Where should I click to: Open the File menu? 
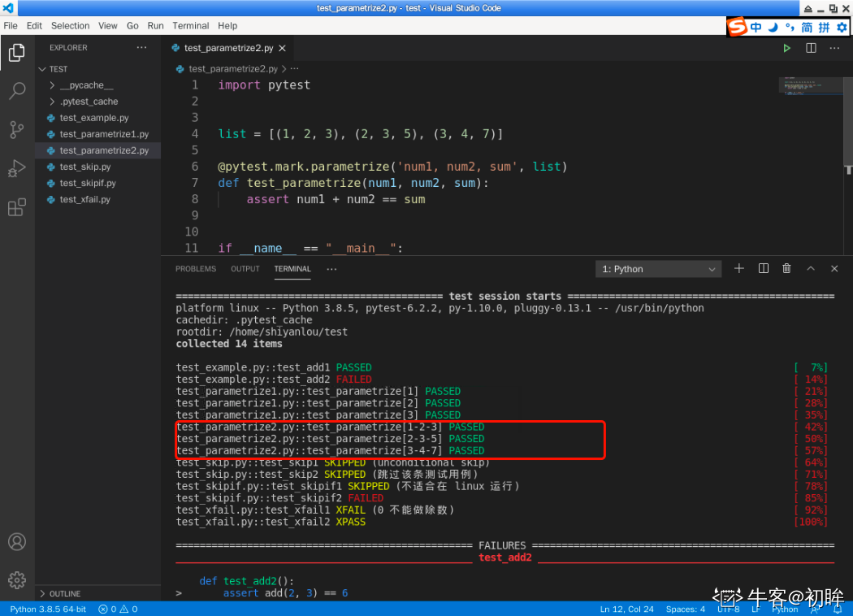point(11,25)
